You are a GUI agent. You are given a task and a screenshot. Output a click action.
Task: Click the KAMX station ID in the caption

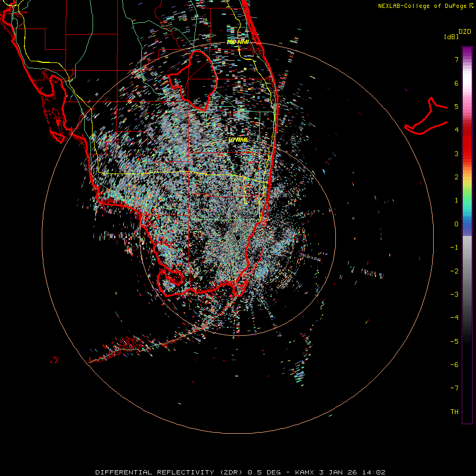pos(305,472)
